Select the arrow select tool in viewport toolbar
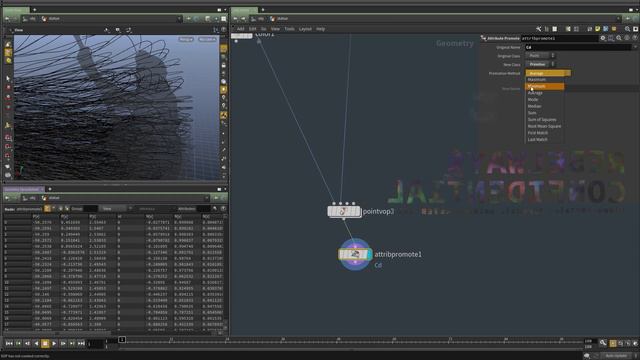Image resolution: width=640 pixels, height=360 pixels. click(x=8, y=78)
